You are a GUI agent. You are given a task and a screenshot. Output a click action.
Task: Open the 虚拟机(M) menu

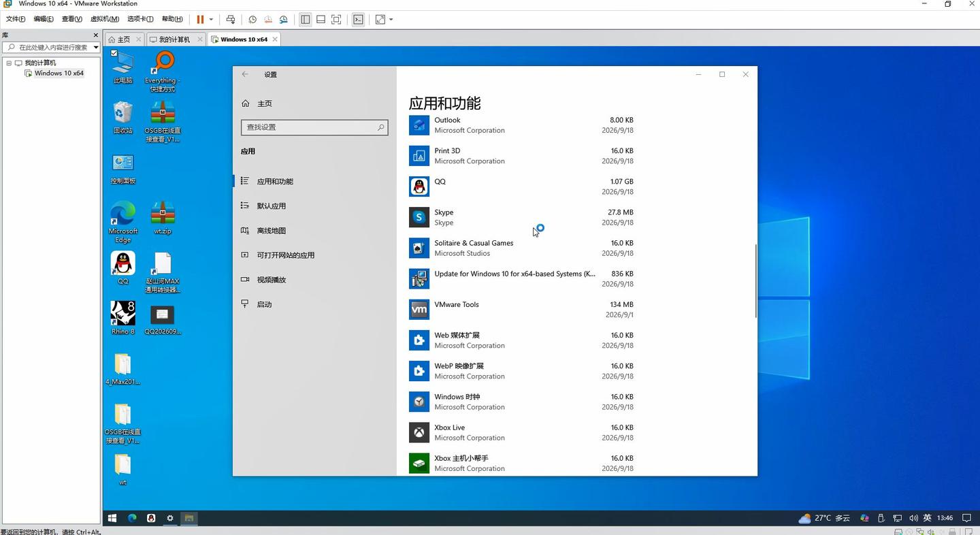click(x=105, y=19)
